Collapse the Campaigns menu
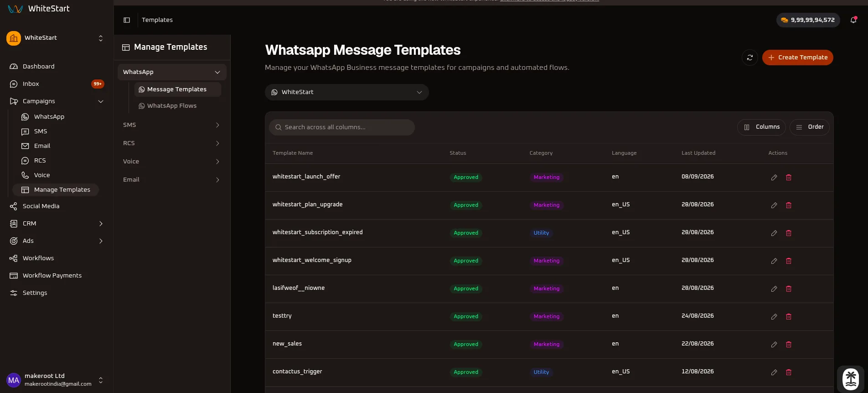The height and width of the screenshot is (393, 868). [57, 101]
